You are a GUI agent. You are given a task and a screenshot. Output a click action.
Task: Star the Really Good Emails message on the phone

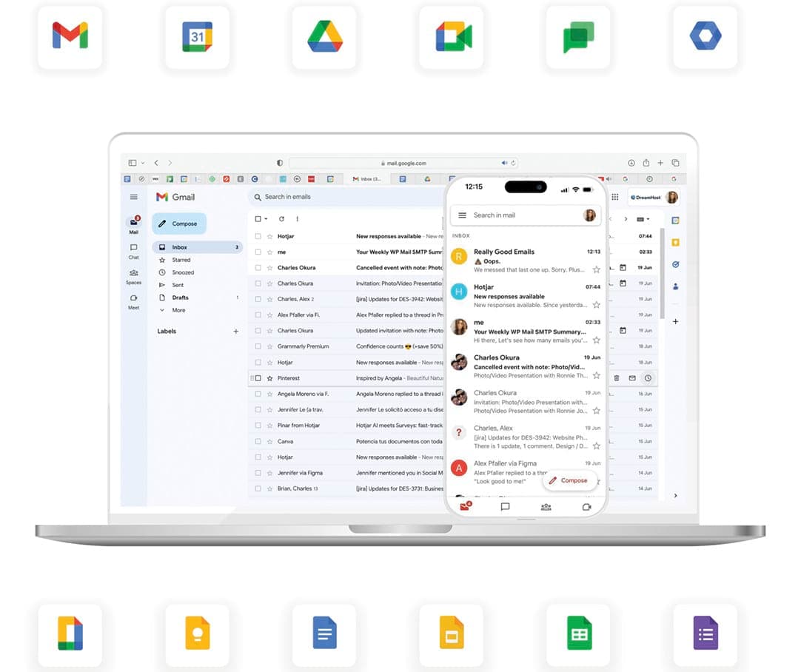tap(597, 271)
